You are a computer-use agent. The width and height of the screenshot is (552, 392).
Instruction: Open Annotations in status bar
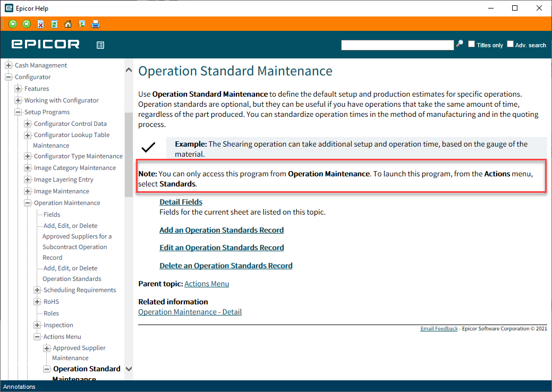coord(19,387)
